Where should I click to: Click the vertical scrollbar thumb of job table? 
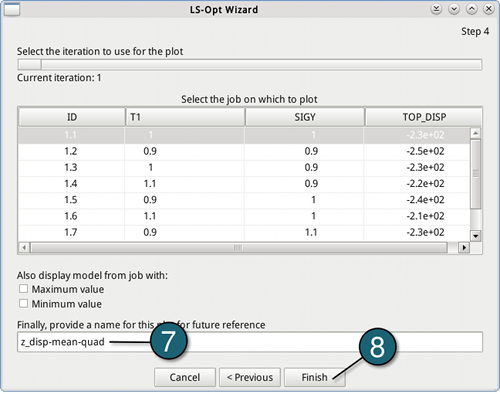pyautogui.click(x=476, y=174)
